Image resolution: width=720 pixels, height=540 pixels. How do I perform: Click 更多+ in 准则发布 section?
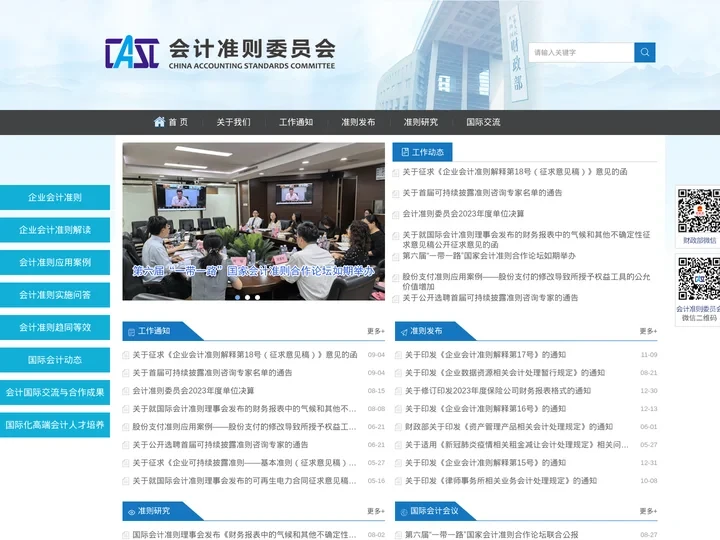coord(648,331)
